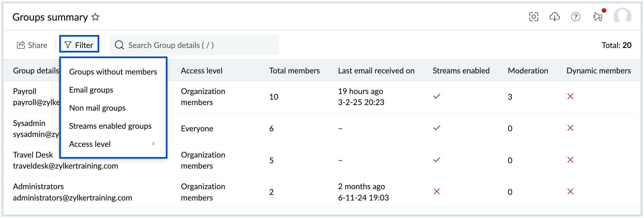Open the Administrators group row
The height and width of the screenshot is (218, 644).
38,187
